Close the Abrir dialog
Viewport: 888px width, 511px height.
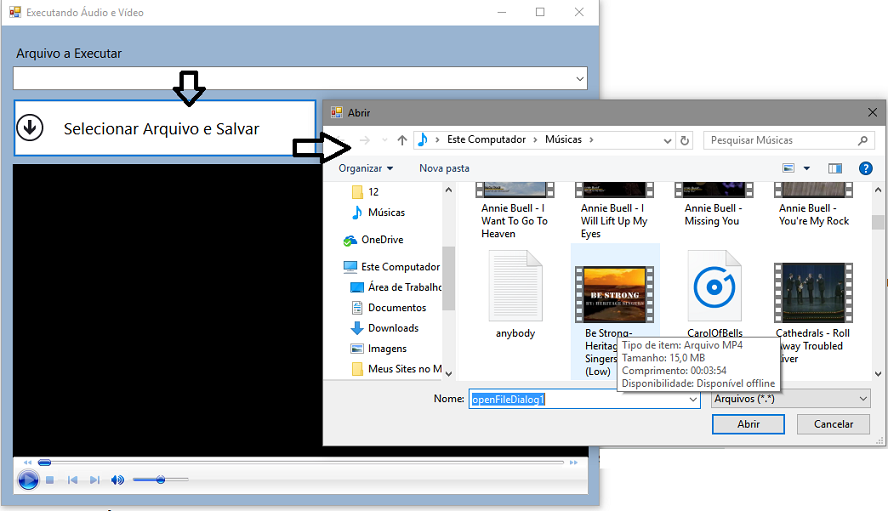click(872, 113)
